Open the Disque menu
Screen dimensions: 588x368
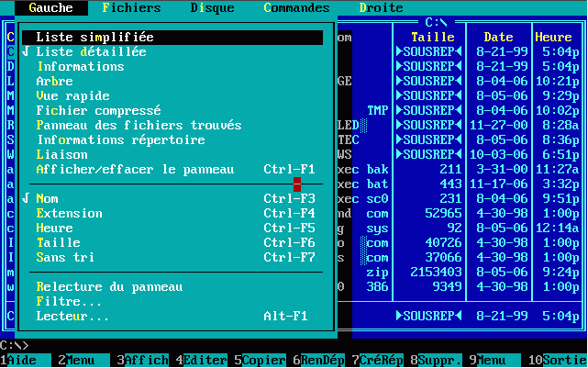(212, 8)
